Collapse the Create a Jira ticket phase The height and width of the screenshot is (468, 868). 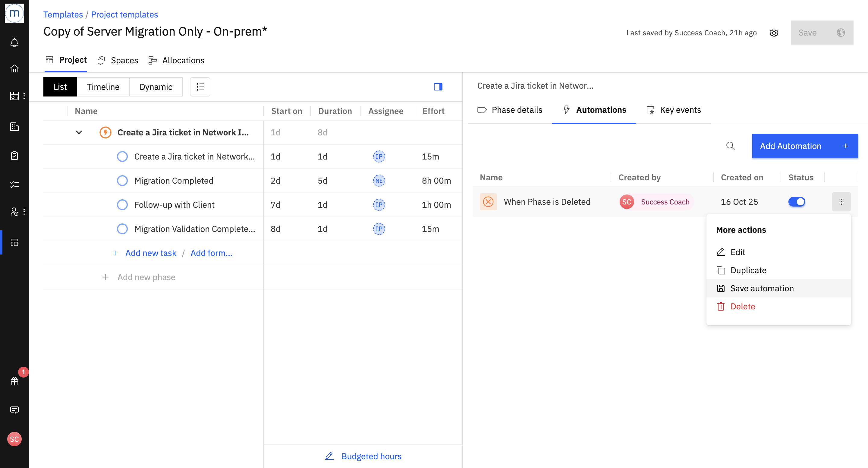tap(79, 132)
